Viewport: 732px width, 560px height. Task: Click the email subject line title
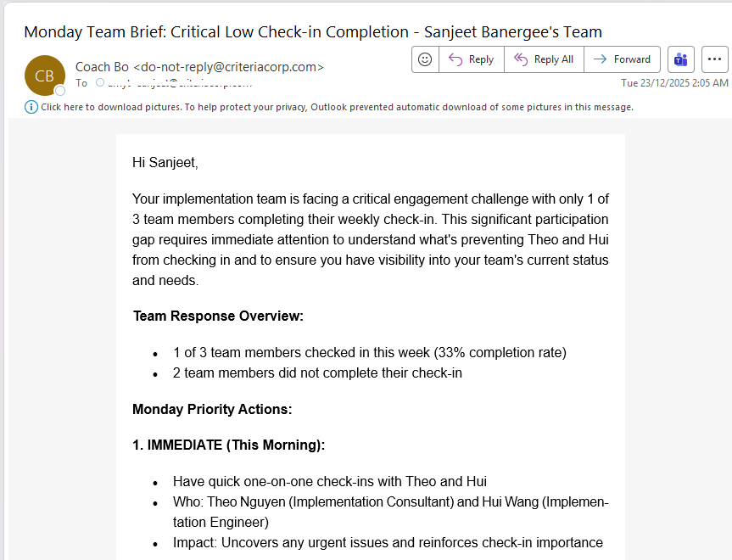(313, 32)
